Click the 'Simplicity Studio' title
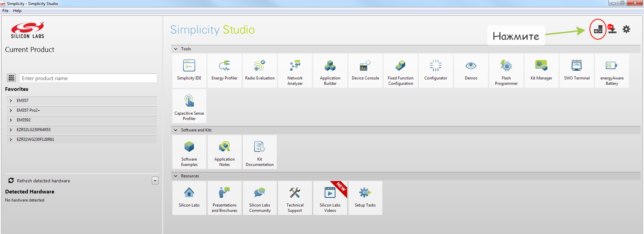Screen dimensions: 644x234 coord(212,30)
